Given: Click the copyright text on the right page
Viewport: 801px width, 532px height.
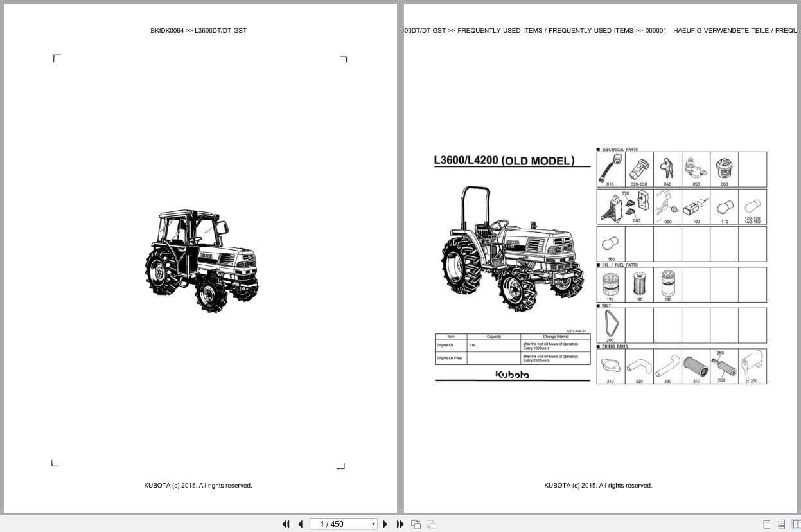Looking at the screenshot, I should click(x=598, y=486).
